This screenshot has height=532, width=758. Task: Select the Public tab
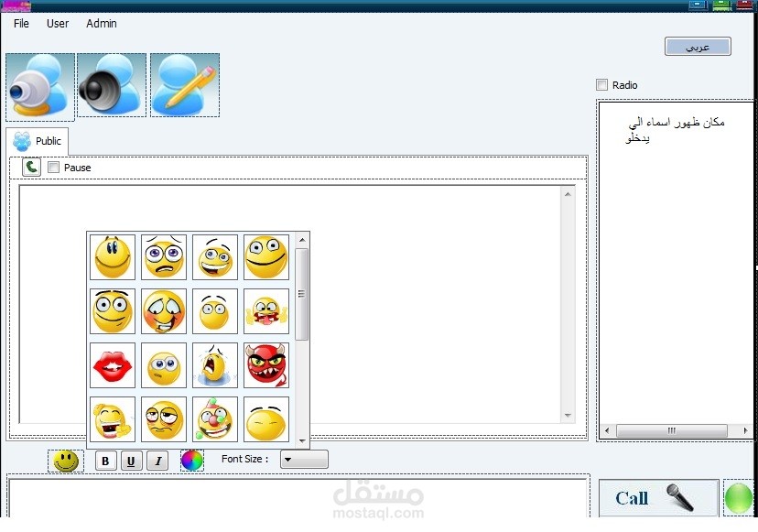click(38, 141)
